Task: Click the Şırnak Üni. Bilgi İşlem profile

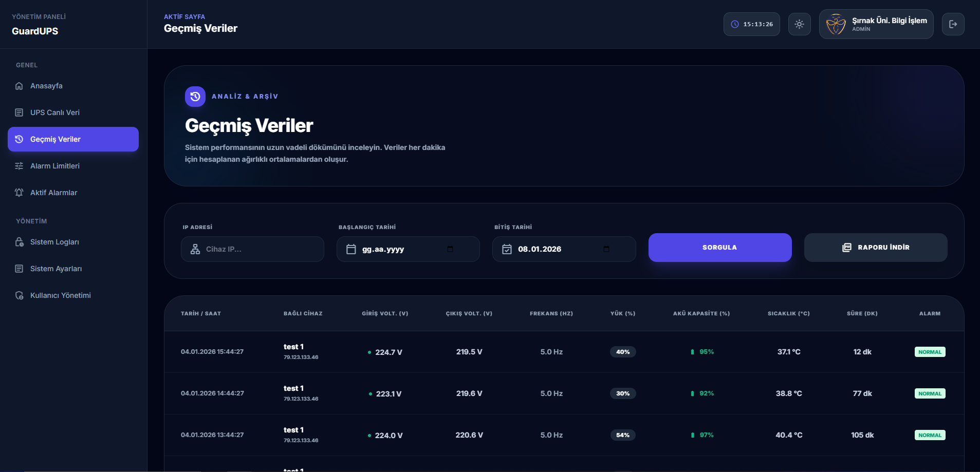Action: [876, 24]
